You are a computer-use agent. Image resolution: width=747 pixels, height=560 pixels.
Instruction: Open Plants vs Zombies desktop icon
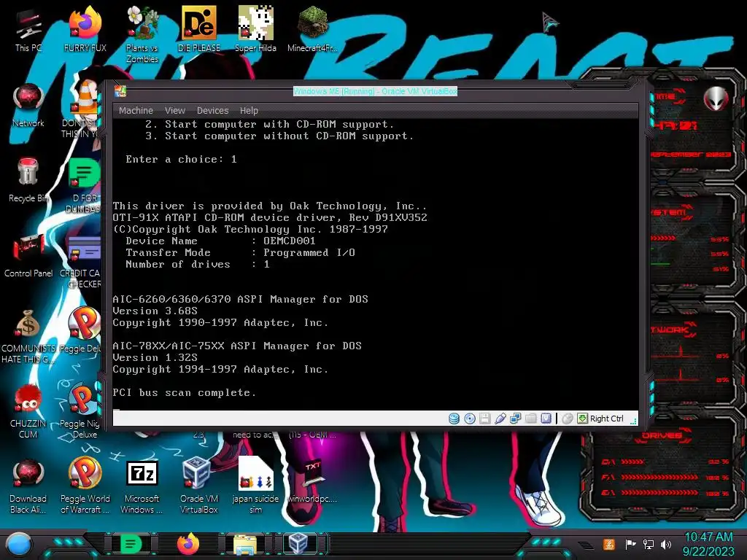coord(142,35)
